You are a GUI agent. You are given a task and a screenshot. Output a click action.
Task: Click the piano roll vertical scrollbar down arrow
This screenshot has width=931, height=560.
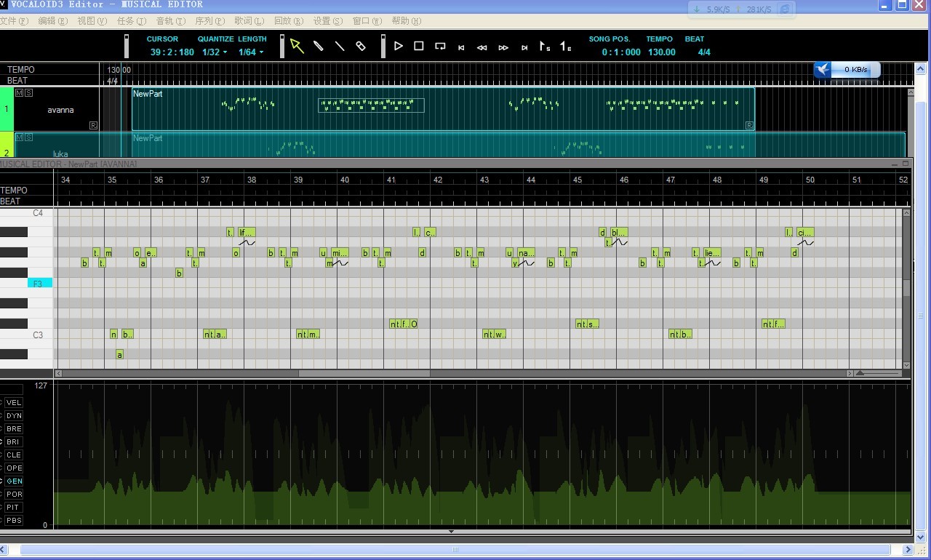point(906,365)
